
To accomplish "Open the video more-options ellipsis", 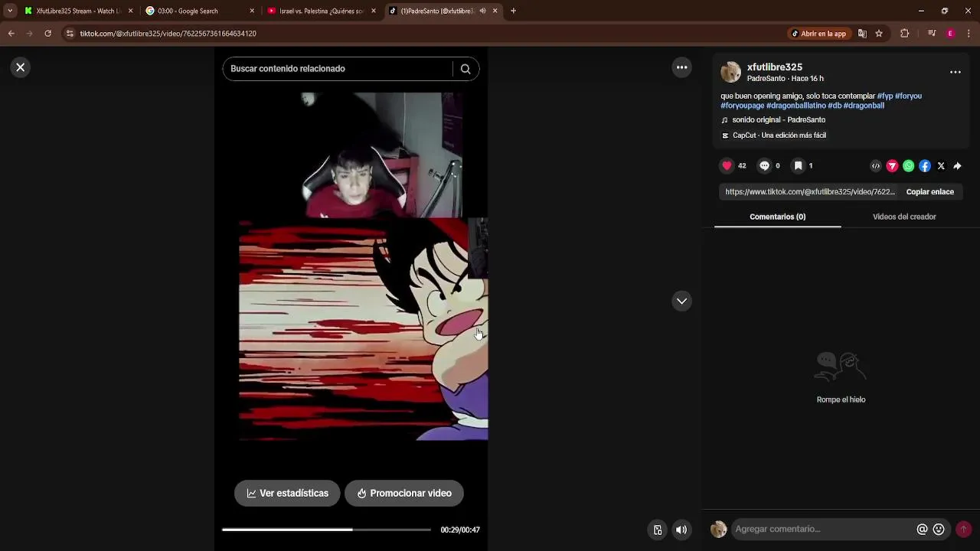I will click(x=681, y=67).
